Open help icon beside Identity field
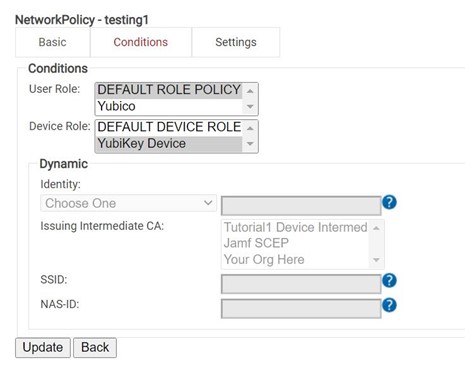Viewport: 465px width, 375px height. 389,202
